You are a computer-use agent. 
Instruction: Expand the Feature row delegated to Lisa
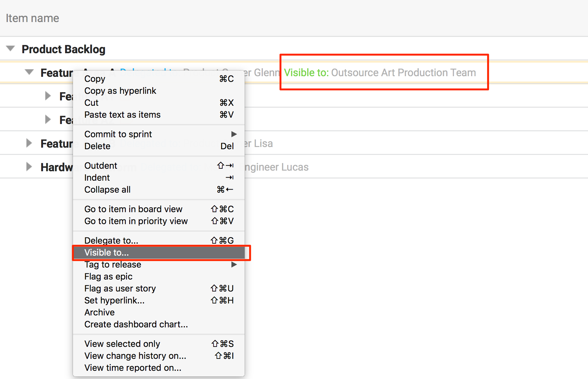point(29,143)
